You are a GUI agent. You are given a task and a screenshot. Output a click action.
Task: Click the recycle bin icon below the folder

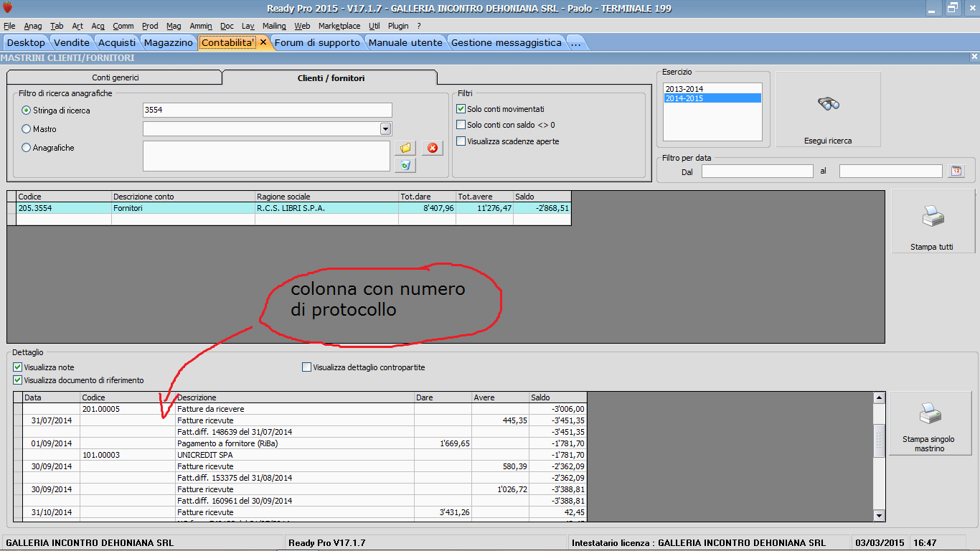click(x=405, y=165)
